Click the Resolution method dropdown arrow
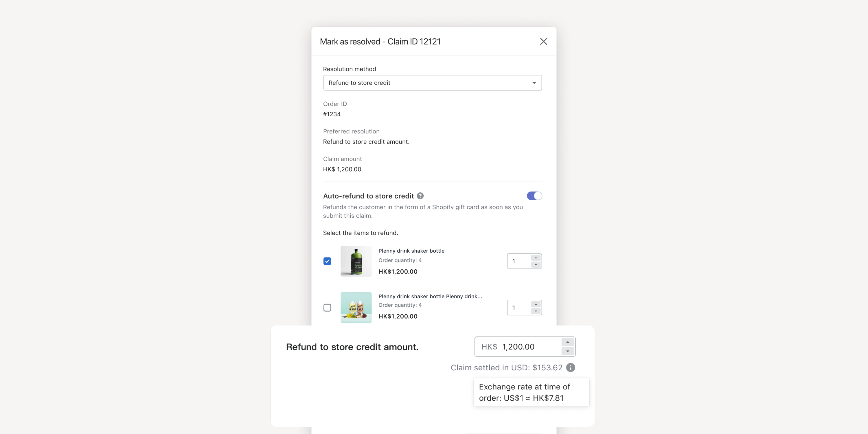868x434 pixels. (x=534, y=83)
